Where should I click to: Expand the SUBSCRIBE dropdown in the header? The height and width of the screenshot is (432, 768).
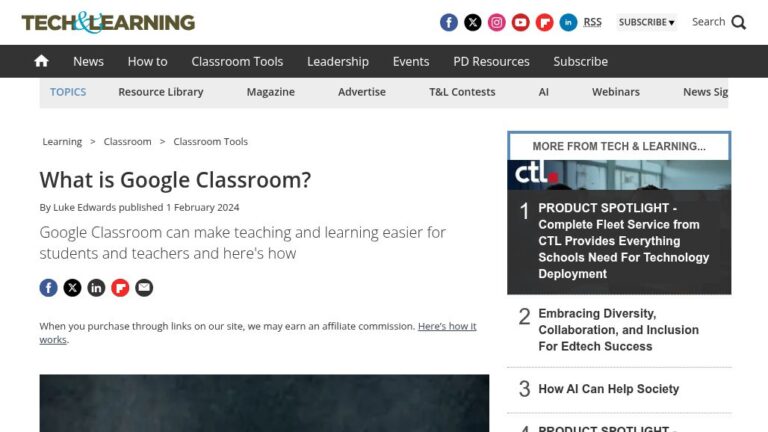(647, 23)
